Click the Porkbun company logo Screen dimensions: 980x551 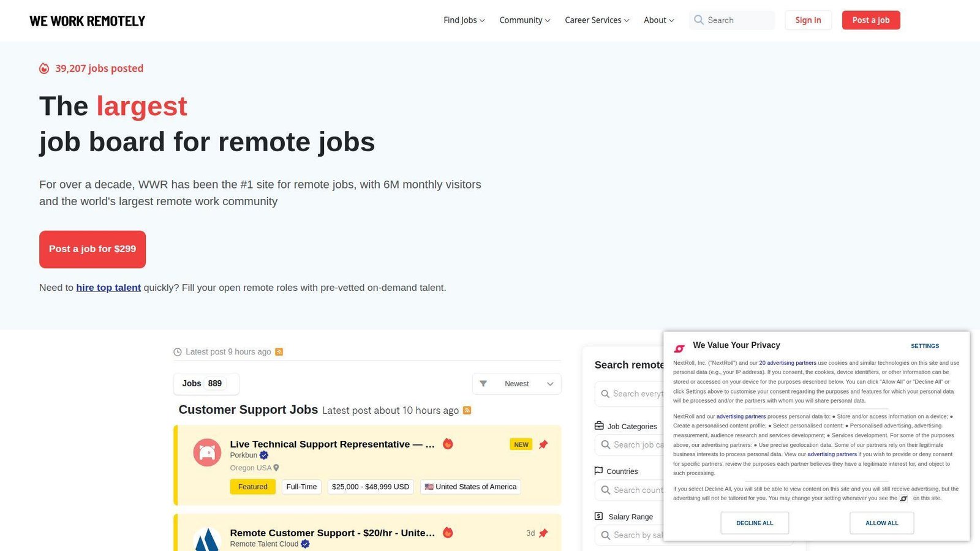(206, 452)
